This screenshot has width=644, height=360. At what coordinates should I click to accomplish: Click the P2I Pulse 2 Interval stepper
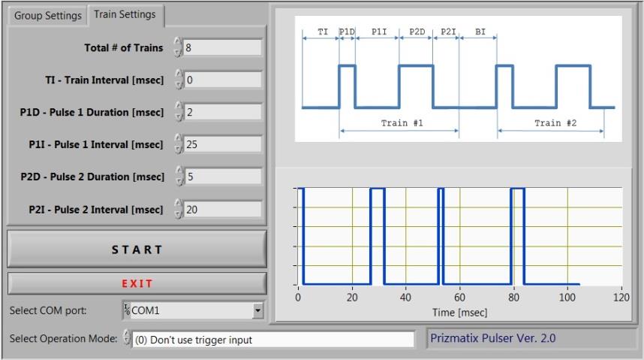tap(178, 209)
